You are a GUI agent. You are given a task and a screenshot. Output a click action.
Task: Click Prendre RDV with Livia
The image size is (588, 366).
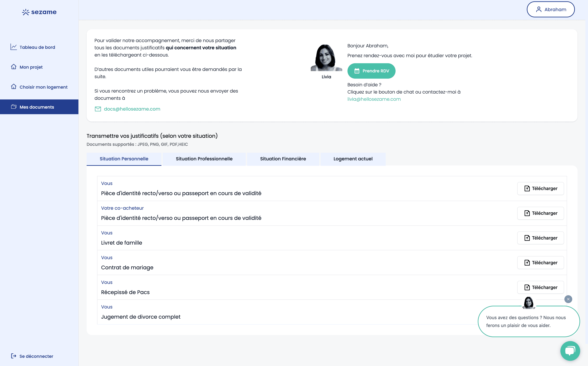(x=371, y=71)
